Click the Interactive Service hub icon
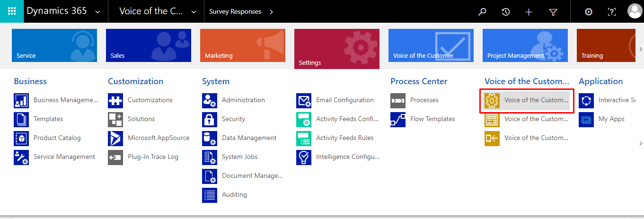The width and height of the screenshot is (644, 219). click(x=586, y=100)
